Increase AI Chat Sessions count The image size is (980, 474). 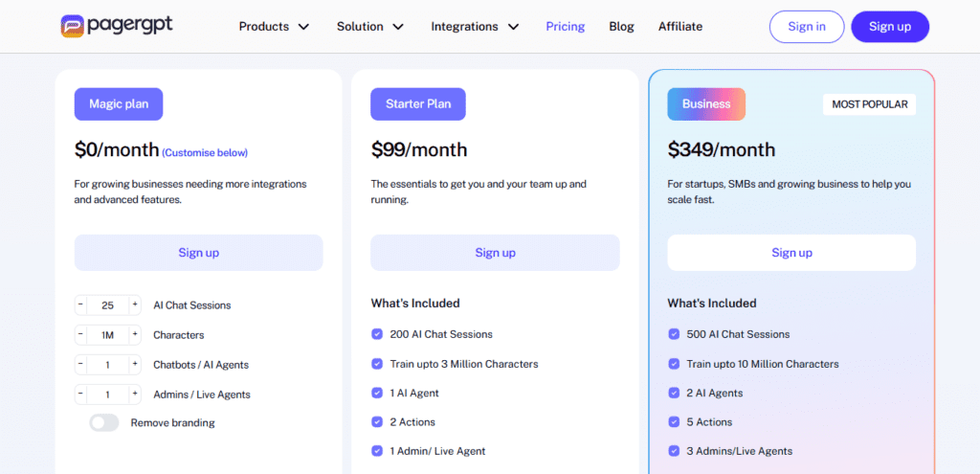134,305
